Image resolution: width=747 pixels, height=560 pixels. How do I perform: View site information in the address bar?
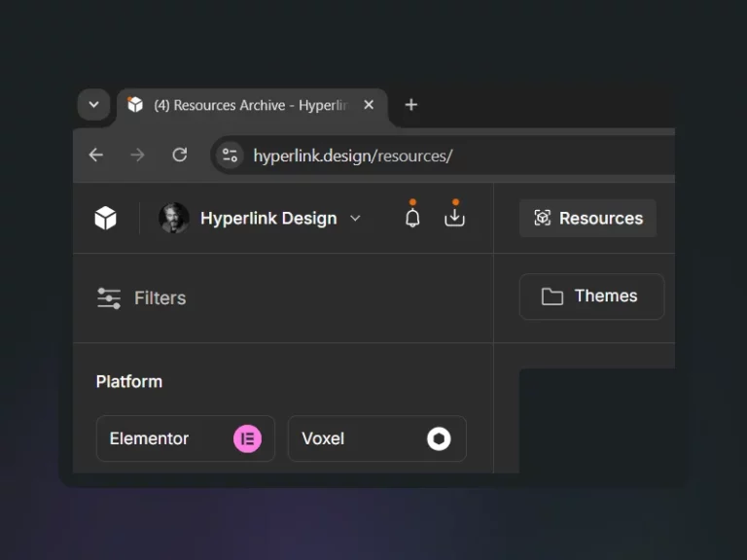[x=230, y=156]
